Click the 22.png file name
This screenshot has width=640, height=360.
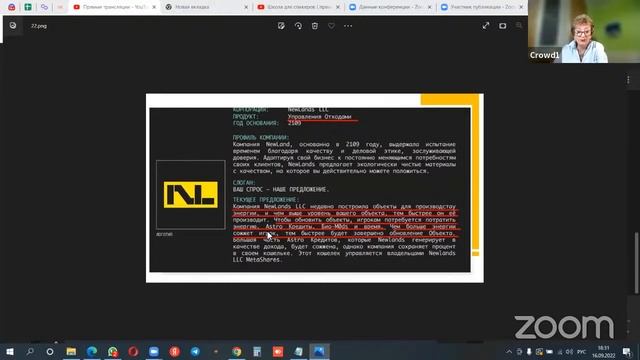point(39,26)
